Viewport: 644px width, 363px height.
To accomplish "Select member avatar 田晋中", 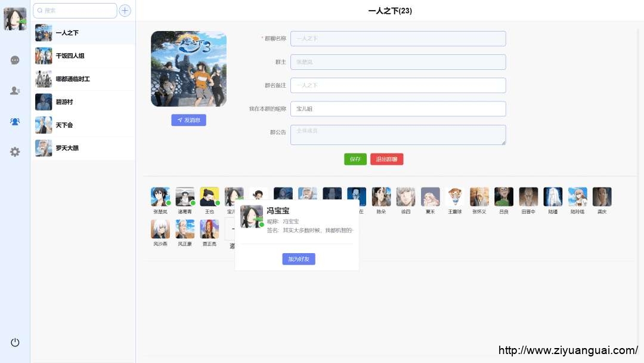I will (528, 196).
